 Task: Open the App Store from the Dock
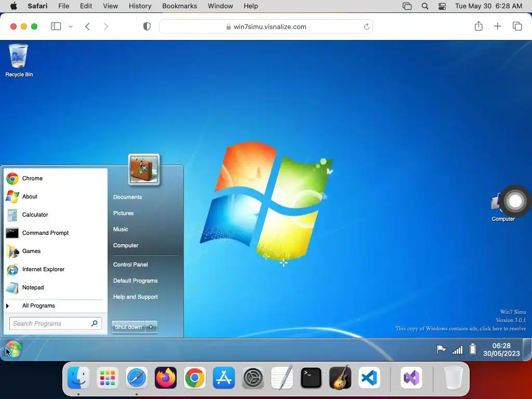click(x=224, y=378)
